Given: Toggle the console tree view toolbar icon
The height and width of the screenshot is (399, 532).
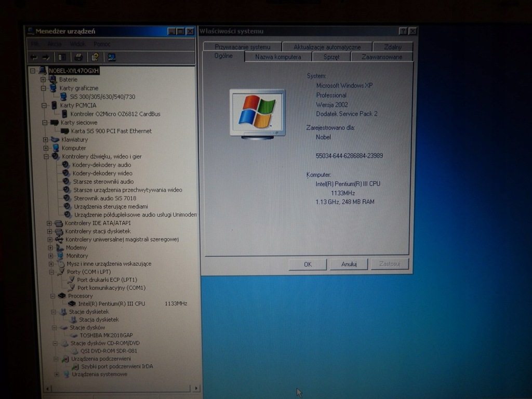Looking at the screenshot, I should pos(62,57).
